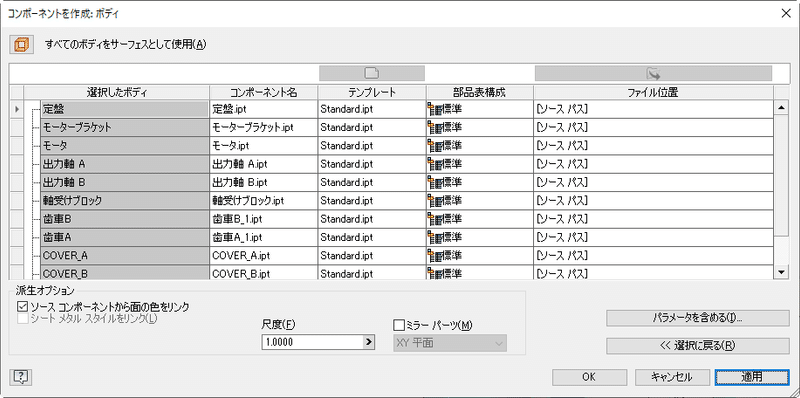Click the row selector arrow for 定盤

click(x=17, y=109)
